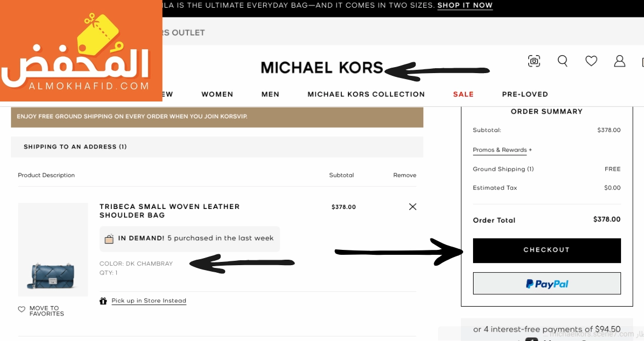Open the Sale menu
644x341 pixels.
click(x=463, y=94)
